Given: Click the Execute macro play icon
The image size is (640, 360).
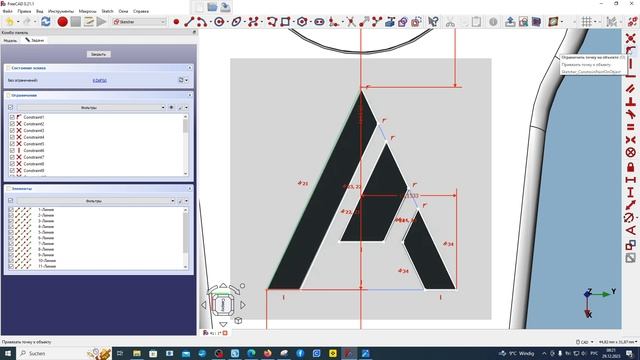Looking at the screenshot, I should [x=102, y=22].
